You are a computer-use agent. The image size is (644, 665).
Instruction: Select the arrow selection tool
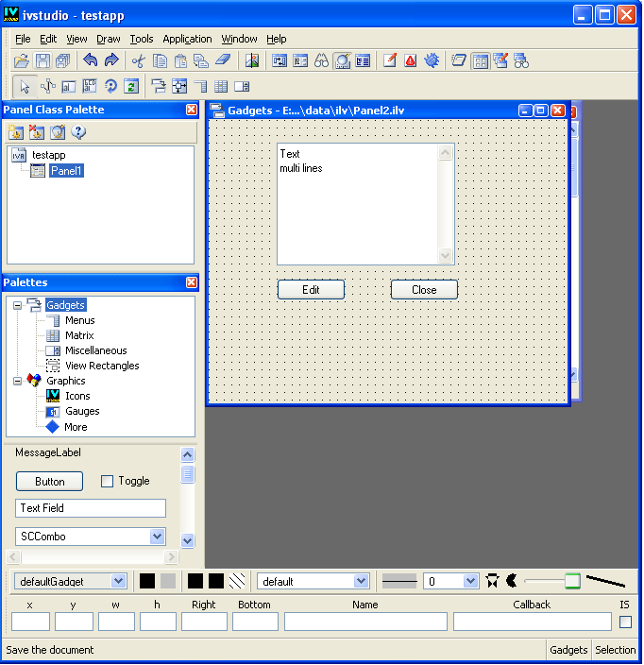[x=26, y=86]
